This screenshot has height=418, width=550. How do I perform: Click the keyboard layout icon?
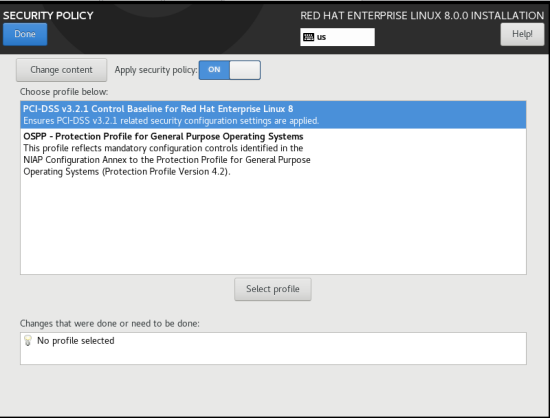tap(308, 37)
